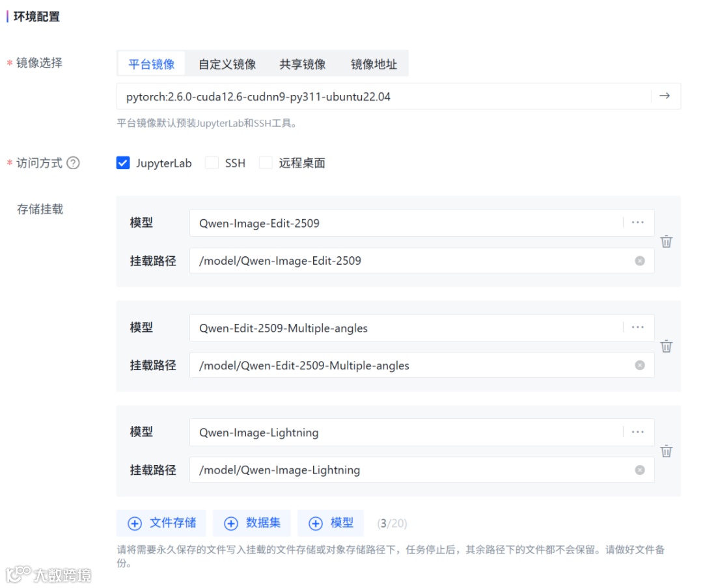Uncheck the JupyterLab access option
Image resolution: width=703 pixels, height=588 pixels.
coord(123,163)
